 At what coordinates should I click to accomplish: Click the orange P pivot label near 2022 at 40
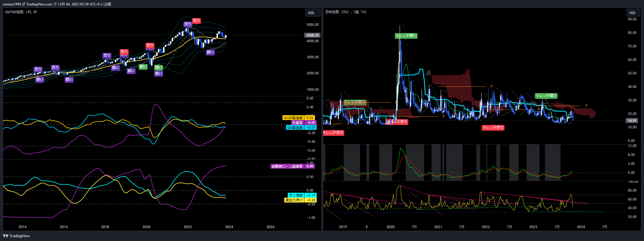(491, 86)
